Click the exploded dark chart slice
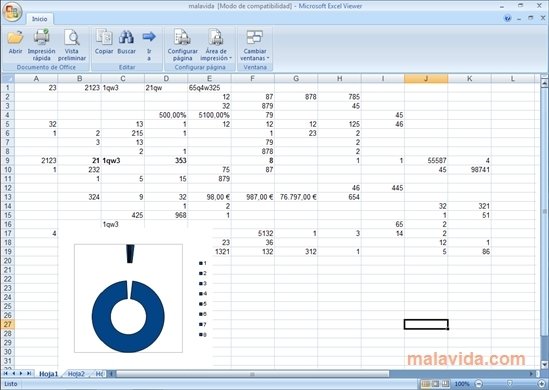Viewport: 549px width, 390px height. pos(130,254)
